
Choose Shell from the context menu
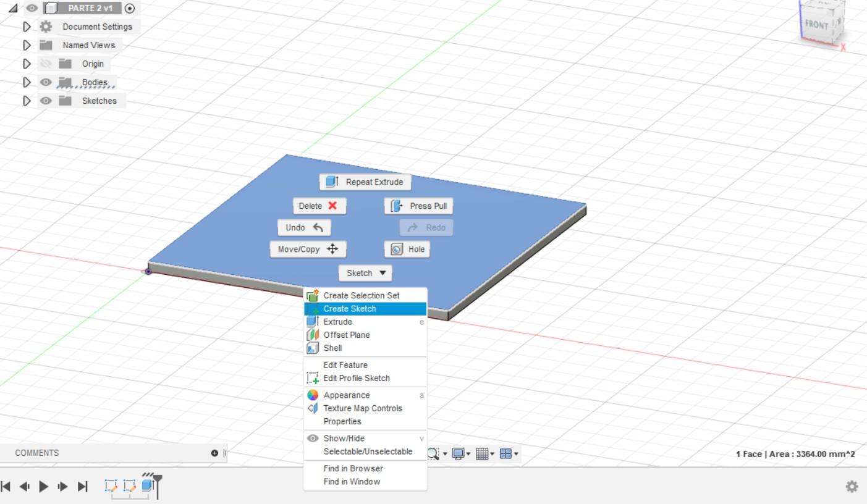pos(365,348)
